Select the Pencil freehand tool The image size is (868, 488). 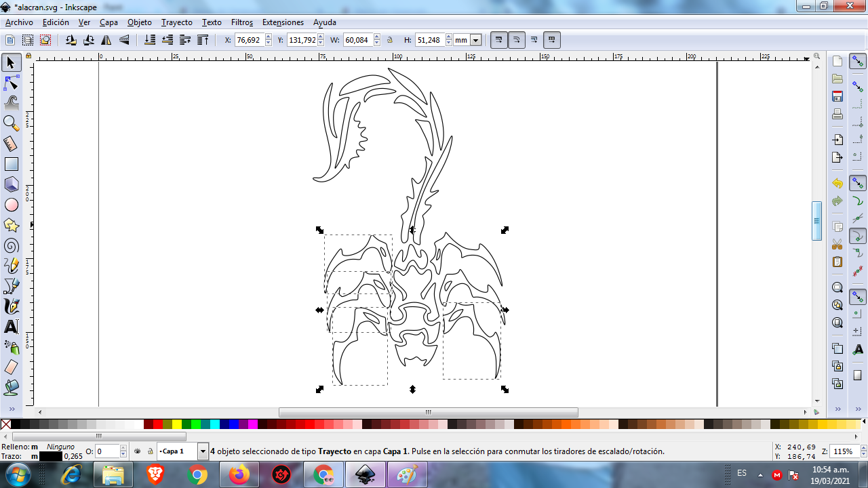(x=11, y=266)
